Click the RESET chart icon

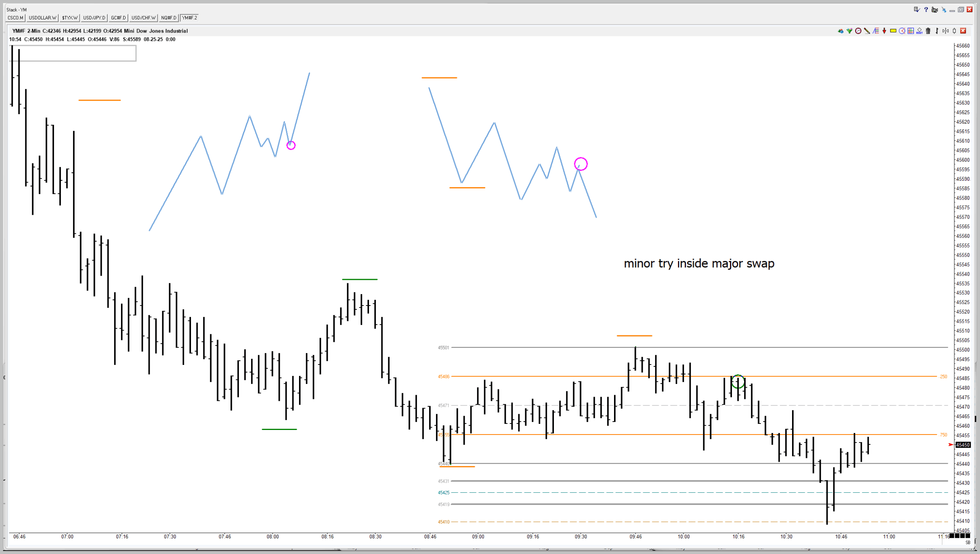[920, 31]
